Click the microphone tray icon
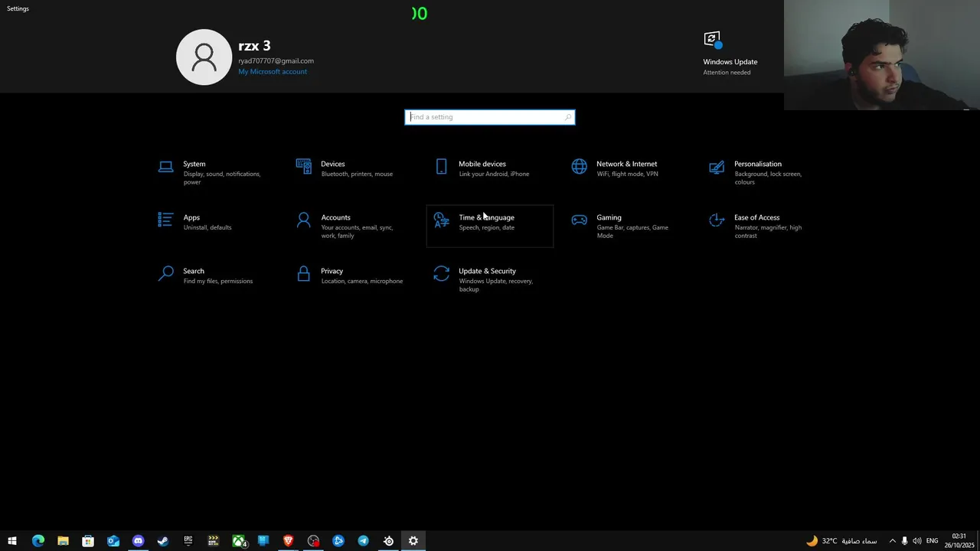 point(904,541)
